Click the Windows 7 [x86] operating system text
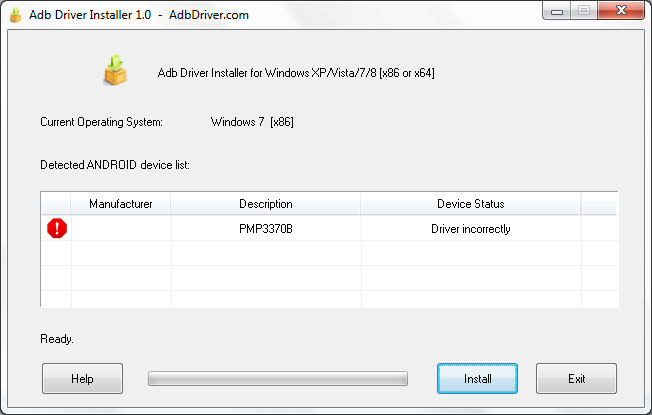 pos(251,122)
